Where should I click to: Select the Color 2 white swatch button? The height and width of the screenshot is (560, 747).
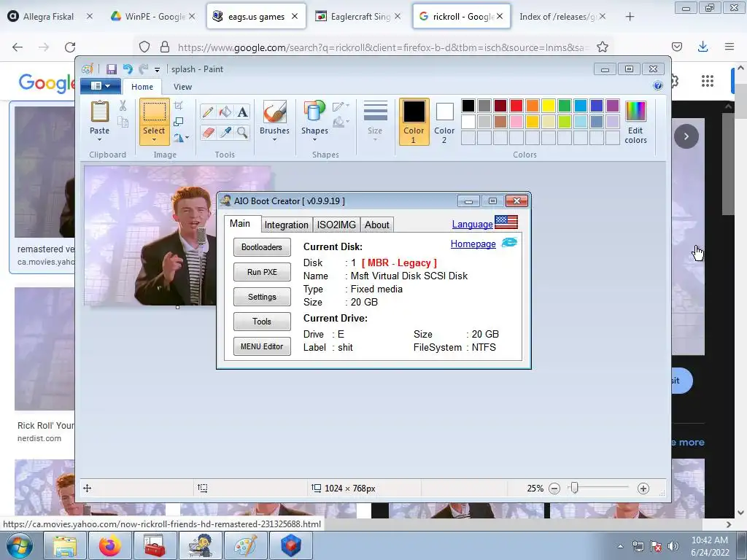444,122
